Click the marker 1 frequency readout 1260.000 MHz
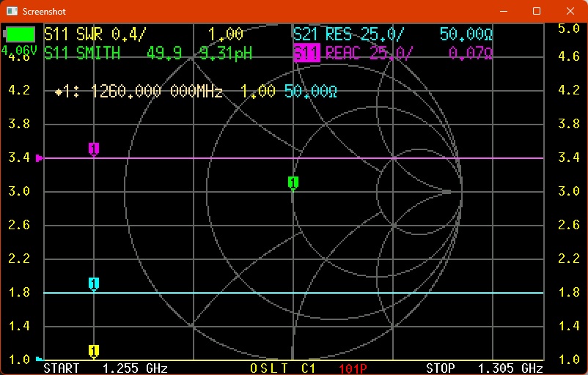The image size is (588, 375). pos(163,92)
